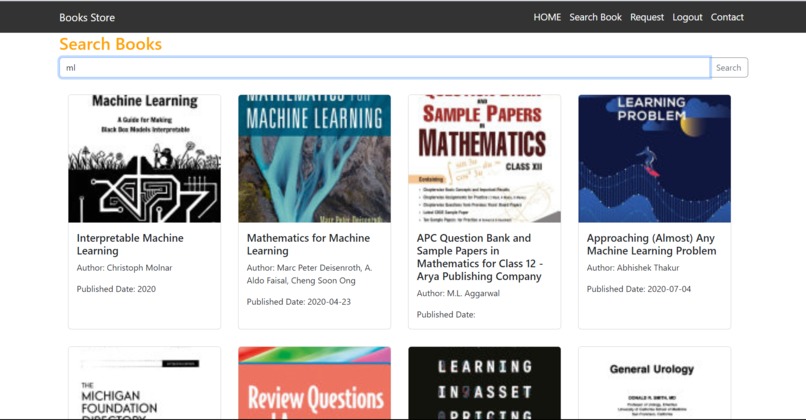Open Search Book in the navbar
This screenshot has height=420, width=806.
595,17
